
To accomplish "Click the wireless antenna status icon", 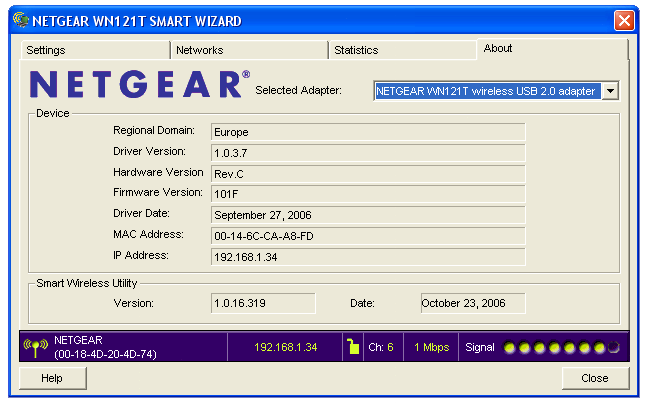I will [x=36, y=347].
